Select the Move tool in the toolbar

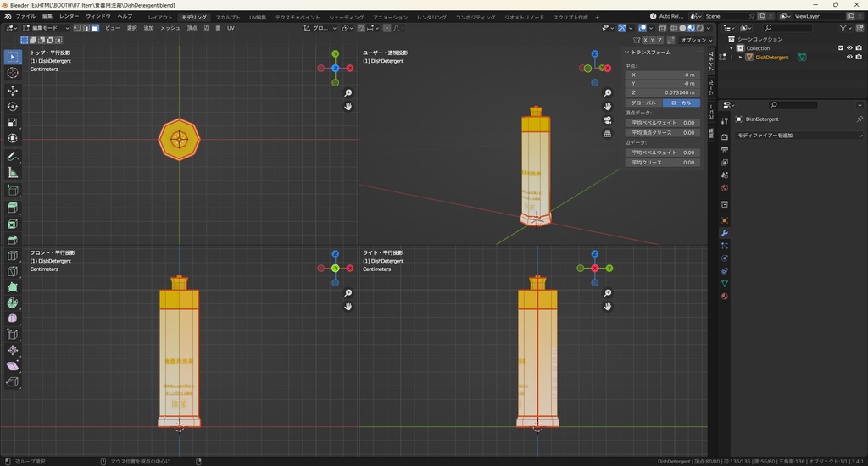pyautogui.click(x=13, y=90)
